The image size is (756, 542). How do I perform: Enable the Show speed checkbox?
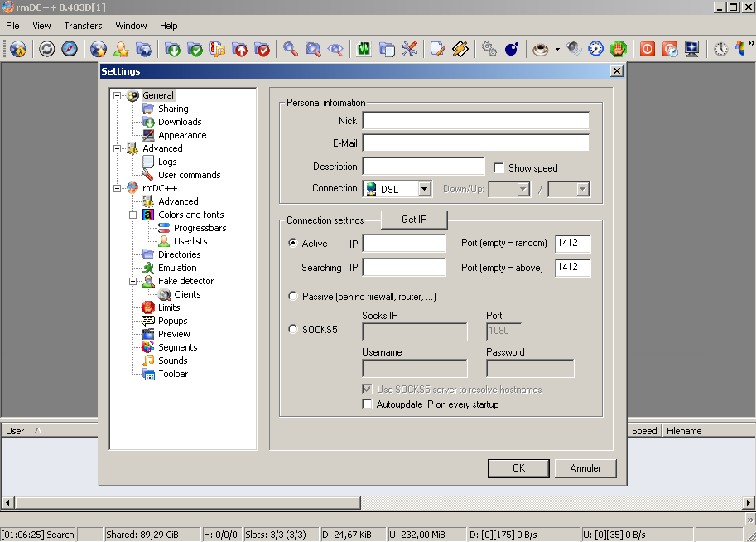(498, 168)
